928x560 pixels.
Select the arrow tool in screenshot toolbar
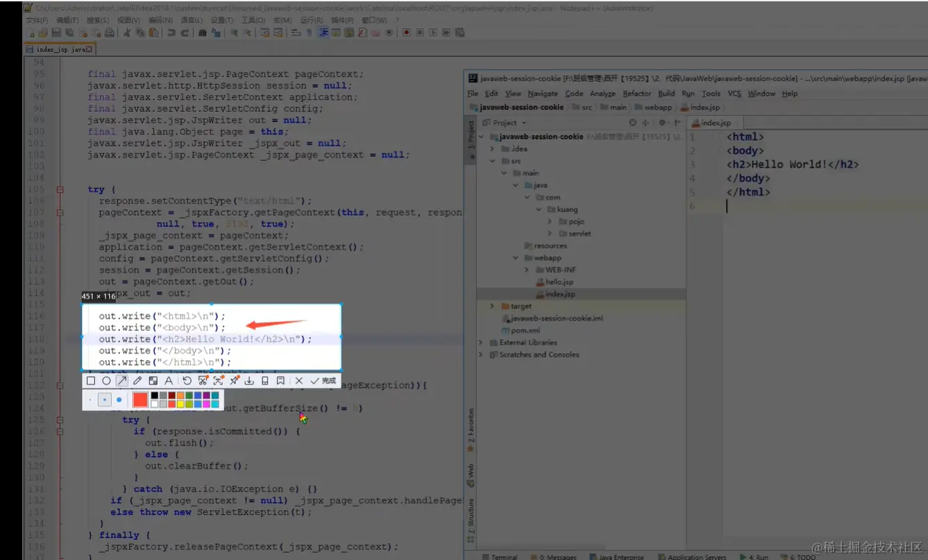coord(122,381)
